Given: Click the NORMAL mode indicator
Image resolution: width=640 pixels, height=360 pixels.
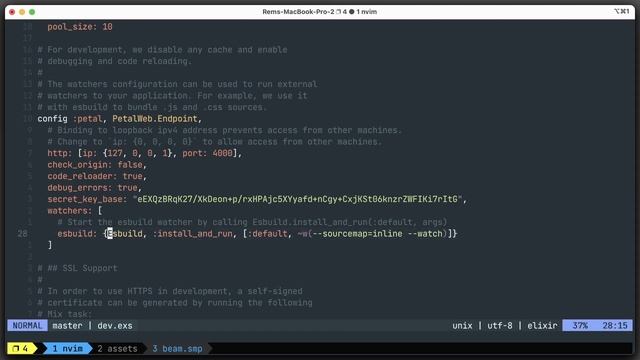Looking at the screenshot, I should [x=27, y=326].
